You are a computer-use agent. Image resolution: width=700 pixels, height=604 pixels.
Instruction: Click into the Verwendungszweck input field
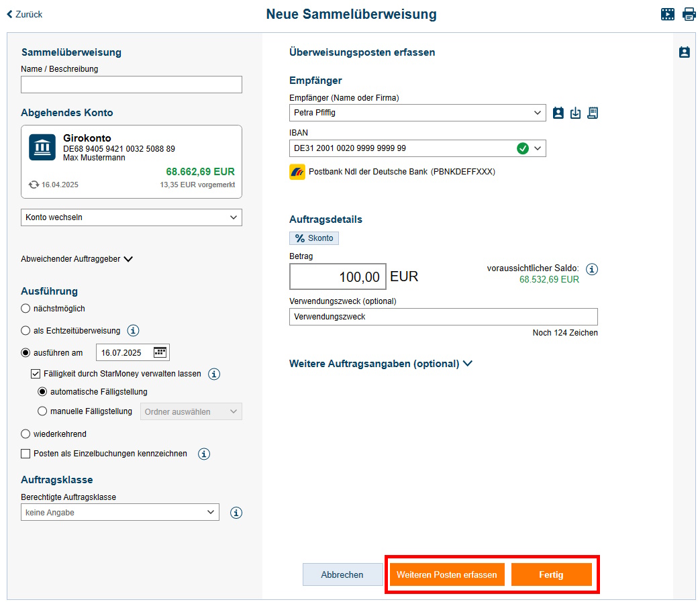pyautogui.click(x=443, y=317)
